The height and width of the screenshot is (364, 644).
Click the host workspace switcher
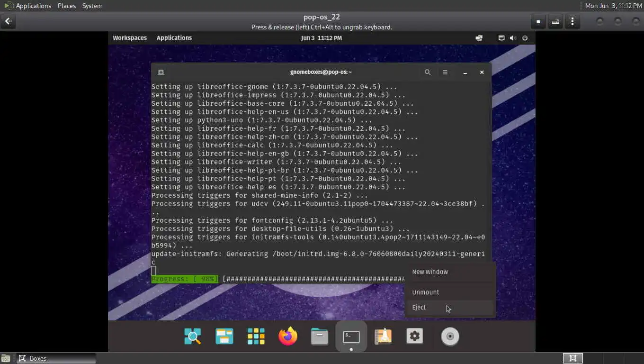coord(572,358)
